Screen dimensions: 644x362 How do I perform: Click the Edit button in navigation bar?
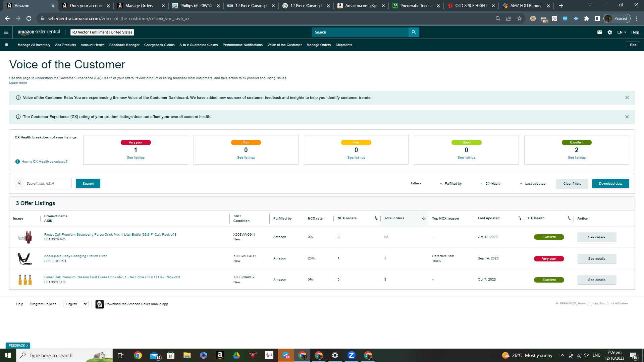pos(633,45)
